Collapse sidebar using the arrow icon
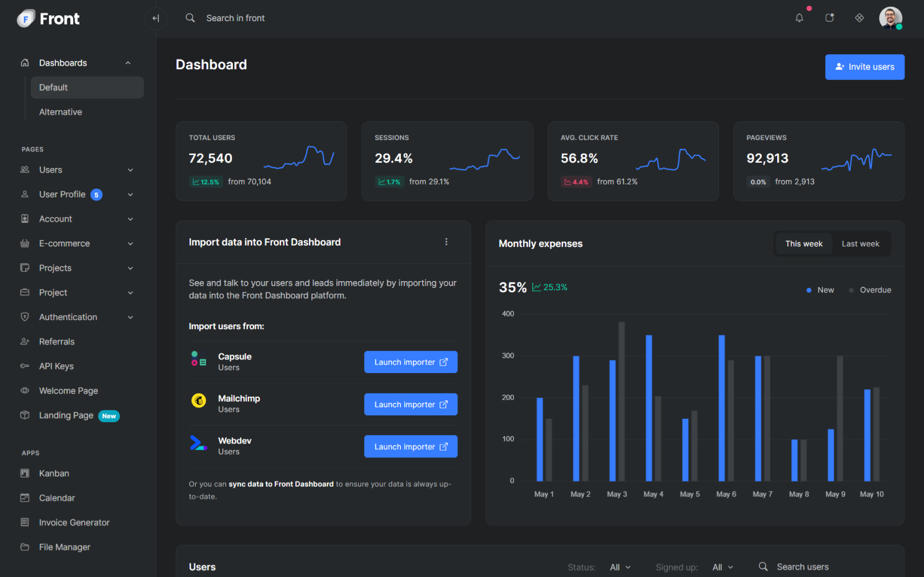Viewport: 924px width, 577px height. [x=155, y=18]
